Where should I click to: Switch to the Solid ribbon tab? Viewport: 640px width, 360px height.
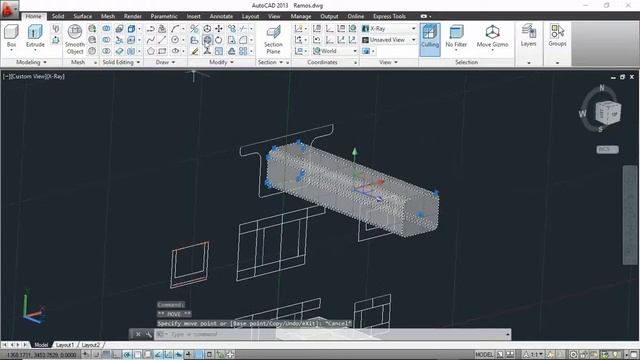[x=58, y=16]
